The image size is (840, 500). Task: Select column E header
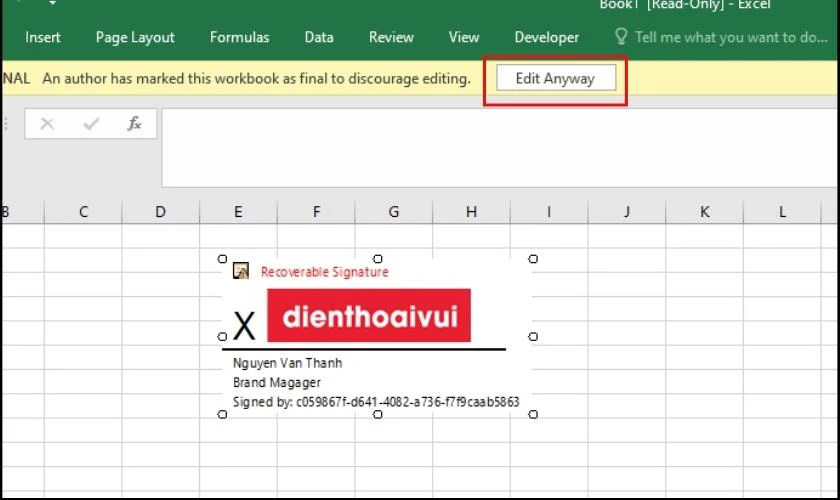[x=238, y=212]
